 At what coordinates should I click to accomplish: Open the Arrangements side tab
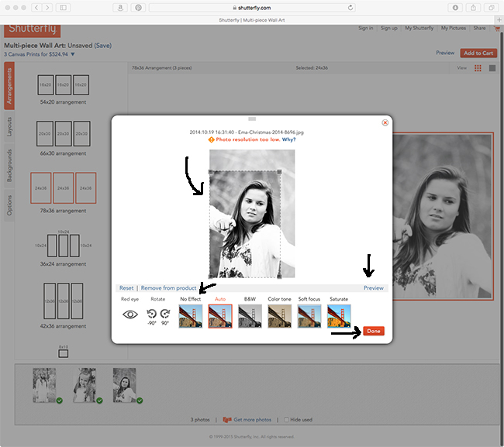(x=9, y=86)
